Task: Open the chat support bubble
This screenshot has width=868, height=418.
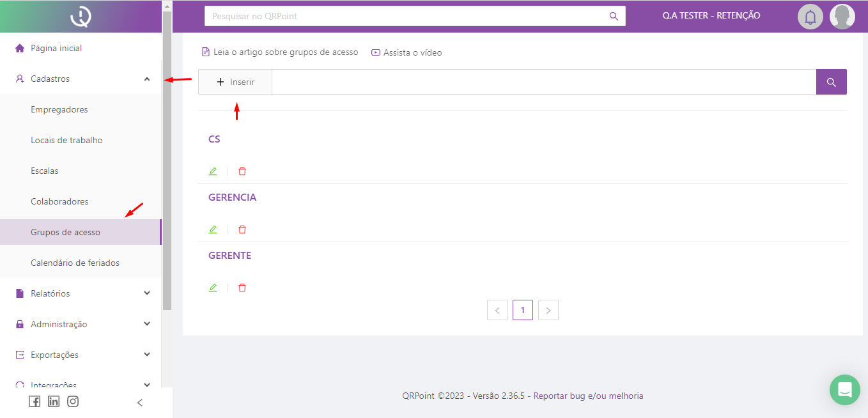Action: click(x=844, y=390)
